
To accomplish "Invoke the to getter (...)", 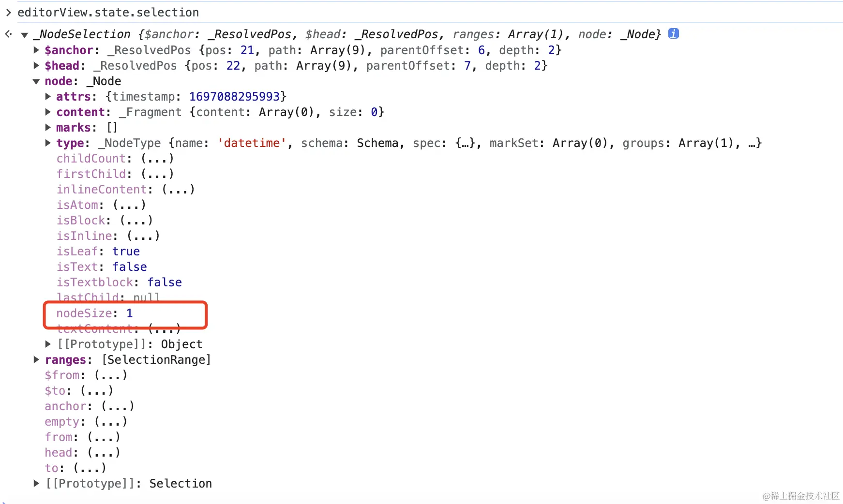I will pyautogui.click(x=90, y=468).
